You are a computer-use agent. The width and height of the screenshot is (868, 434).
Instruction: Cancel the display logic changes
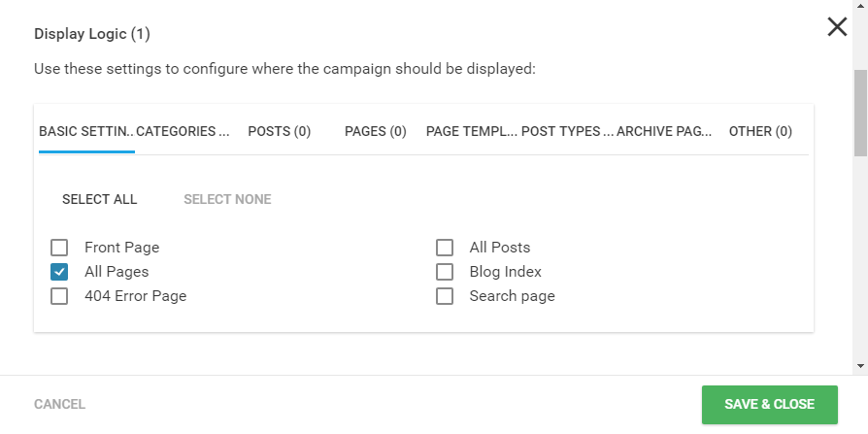point(60,404)
